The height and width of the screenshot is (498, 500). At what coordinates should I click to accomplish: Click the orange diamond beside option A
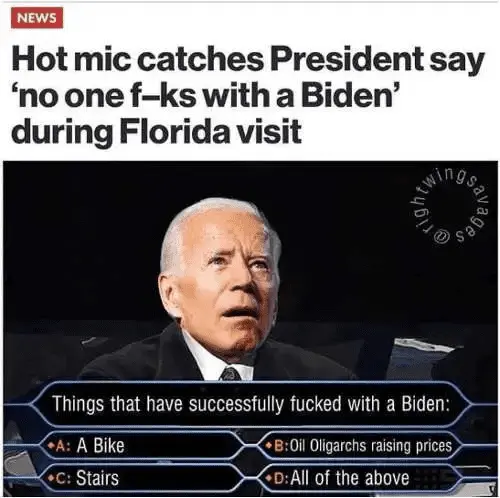(x=51, y=445)
